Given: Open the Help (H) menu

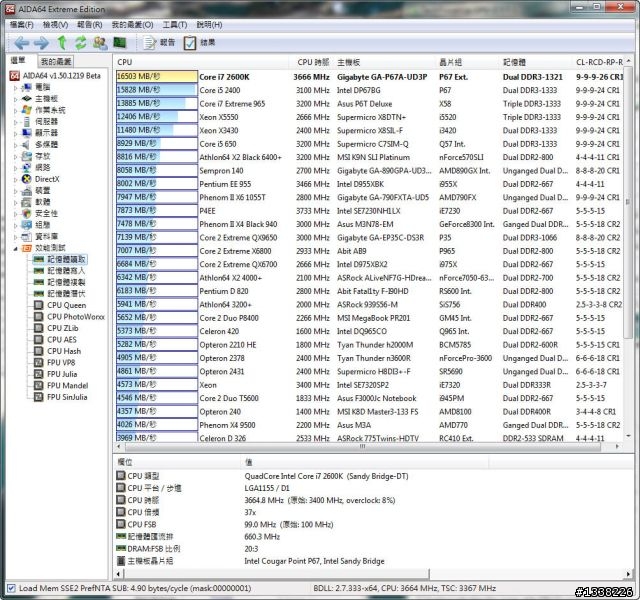Looking at the screenshot, I should click(x=209, y=25).
